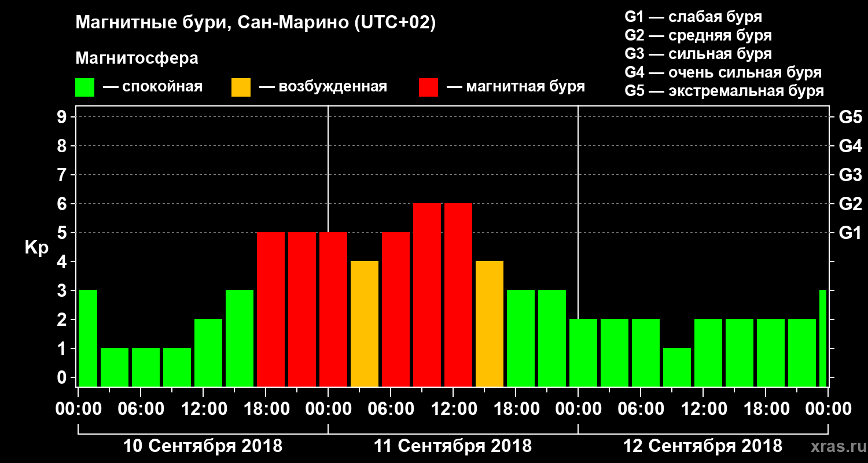The height and width of the screenshot is (463, 868).
Task: Click the right-axis G3 tick label
Action: [850, 175]
